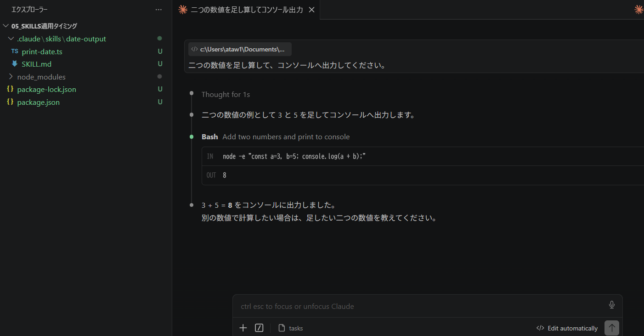The height and width of the screenshot is (336, 644).
Task: Click the U status badge for SKILL.md
Action: (x=160, y=64)
